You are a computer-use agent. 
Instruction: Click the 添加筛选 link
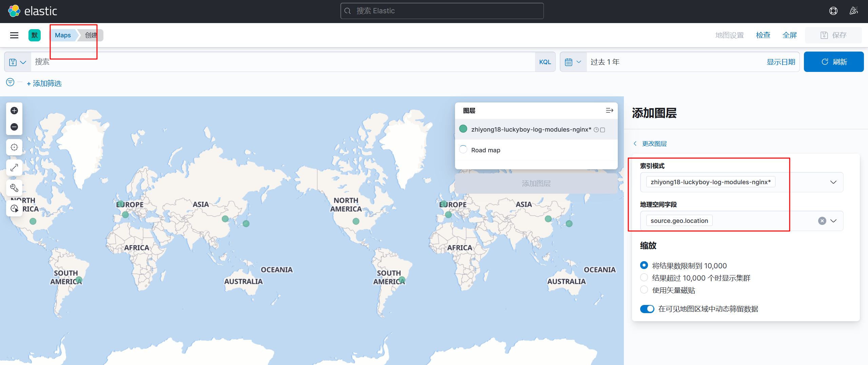pos(44,83)
